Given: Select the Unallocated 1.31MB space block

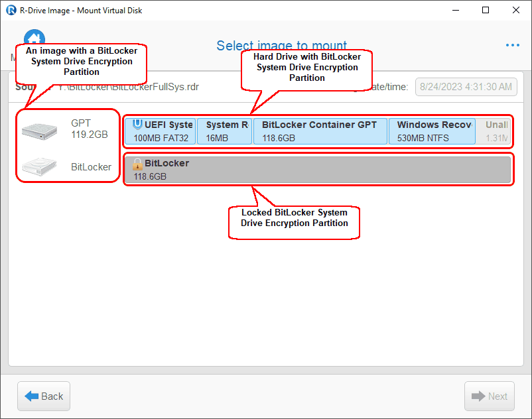Looking at the screenshot, I should [494, 131].
